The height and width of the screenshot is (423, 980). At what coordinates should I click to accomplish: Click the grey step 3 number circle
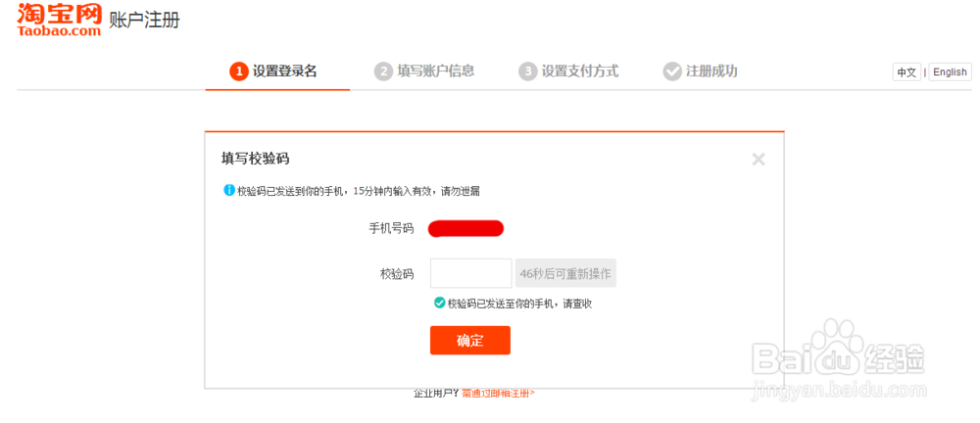(x=528, y=70)
